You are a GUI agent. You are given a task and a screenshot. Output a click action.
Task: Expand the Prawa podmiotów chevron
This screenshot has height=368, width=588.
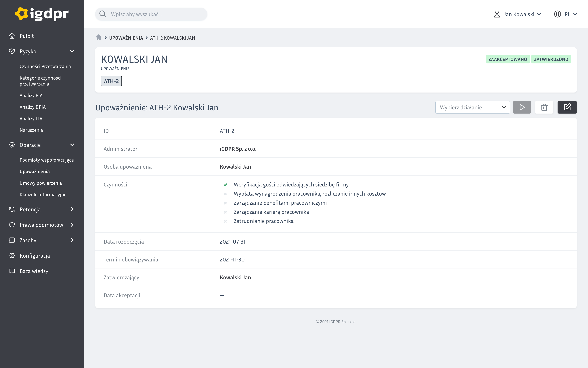click(72, 225)
